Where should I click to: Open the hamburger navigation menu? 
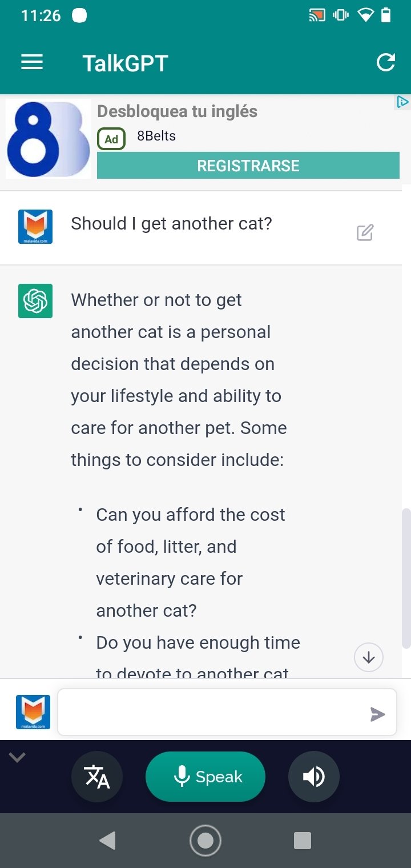tap(32, 62)
